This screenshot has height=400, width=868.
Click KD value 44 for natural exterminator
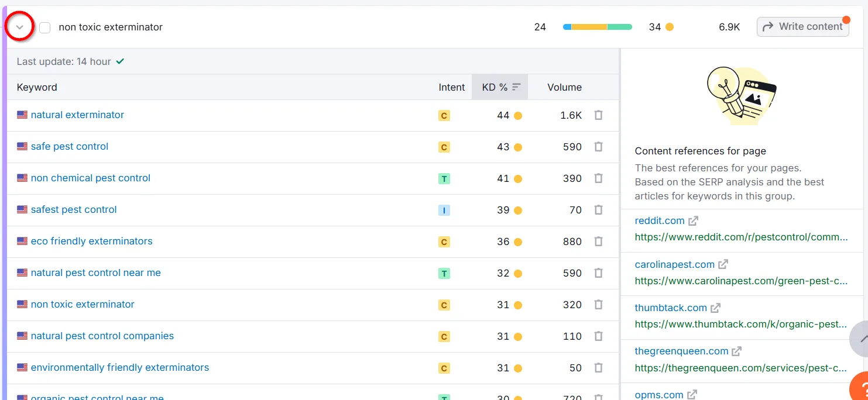point(503,115)
